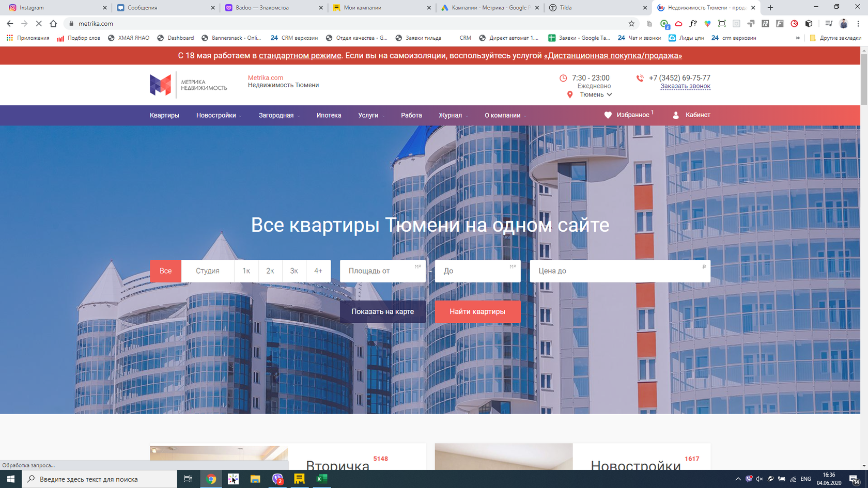Open Excel from the taskbar
The width and height of the screenshot is (868, 488).
[321, 479]
